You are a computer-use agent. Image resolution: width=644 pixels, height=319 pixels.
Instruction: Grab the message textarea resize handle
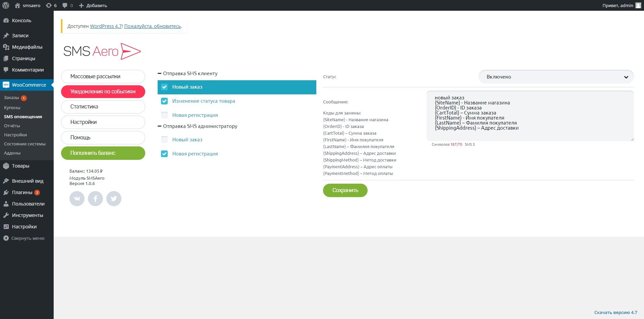pos(632,139)
